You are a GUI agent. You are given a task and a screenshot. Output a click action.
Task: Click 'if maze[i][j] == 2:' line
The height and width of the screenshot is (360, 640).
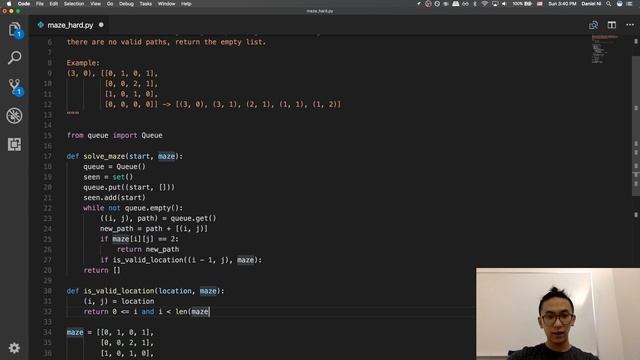click(x=139, y=239)
